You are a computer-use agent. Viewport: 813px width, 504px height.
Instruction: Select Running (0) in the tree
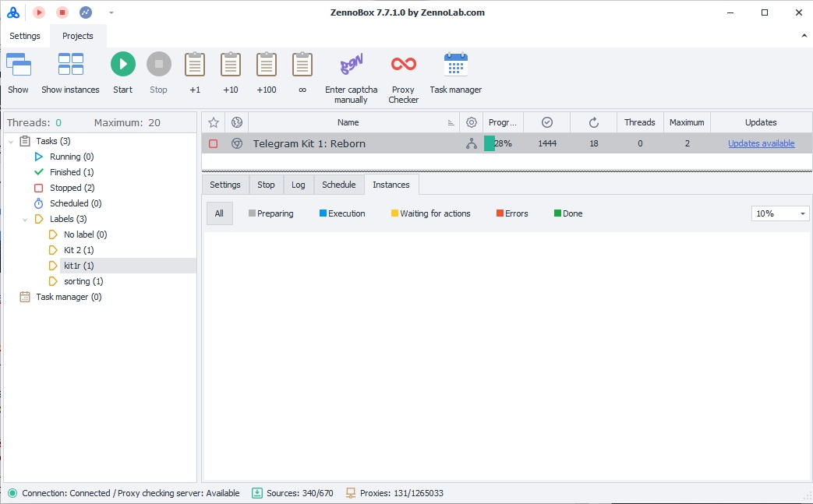pos(72,157)
